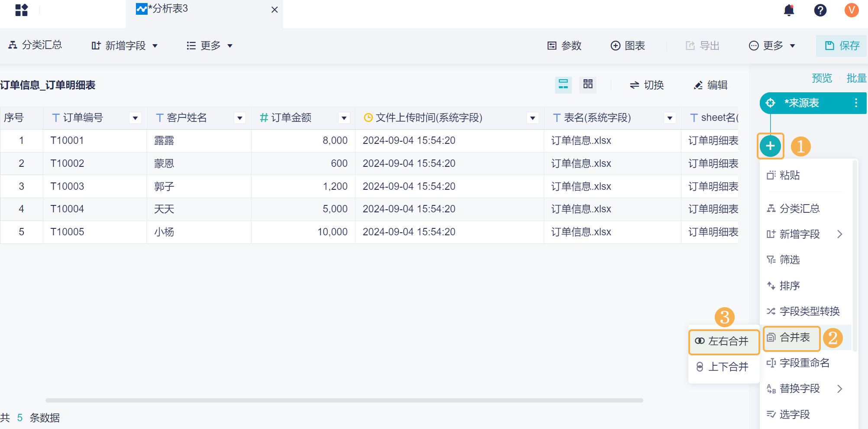
Task: Open the source table three-dot menu
Action: [855, 103]
